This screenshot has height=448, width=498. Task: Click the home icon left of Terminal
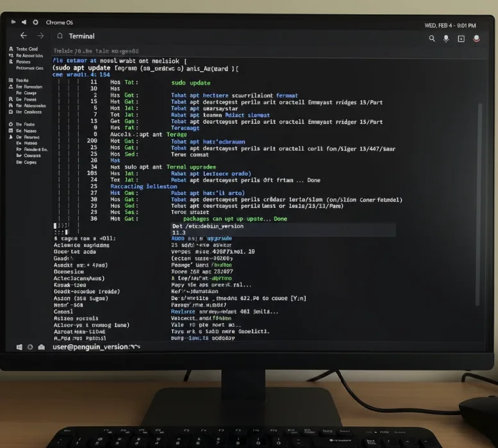pyautogui.click(x=60, y=37)
